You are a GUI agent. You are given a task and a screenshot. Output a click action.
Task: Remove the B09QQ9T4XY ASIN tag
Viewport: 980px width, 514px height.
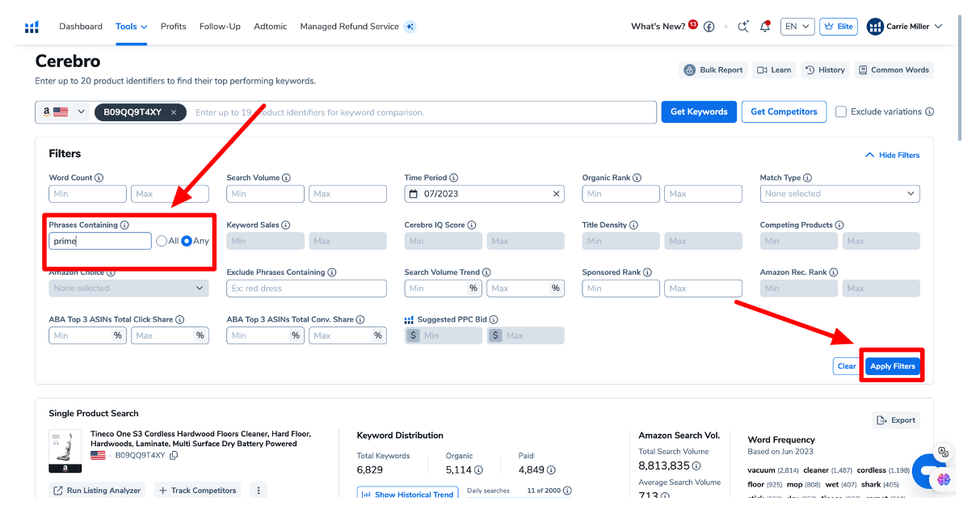173,112
